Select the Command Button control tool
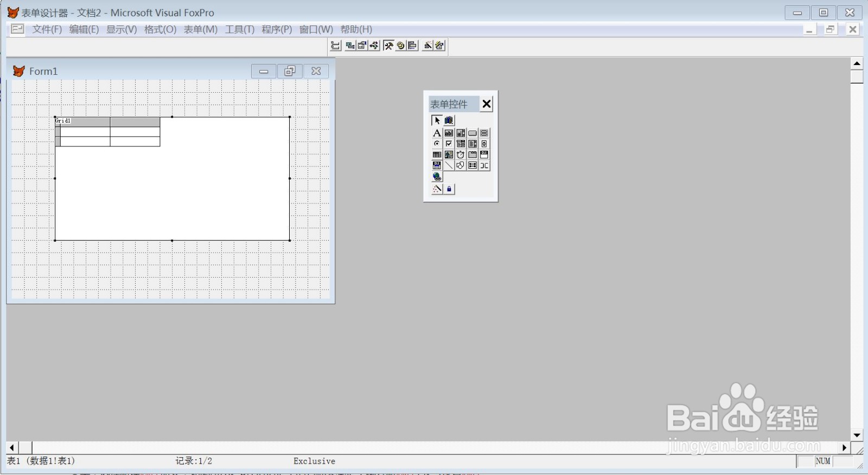868x475 pixels. coord(473,133)
